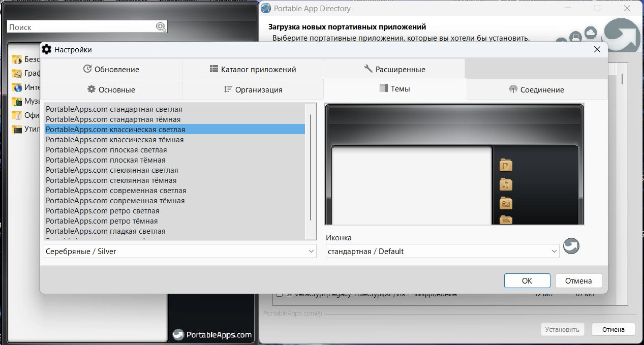Close the Настройки dialog with the X

597,49
